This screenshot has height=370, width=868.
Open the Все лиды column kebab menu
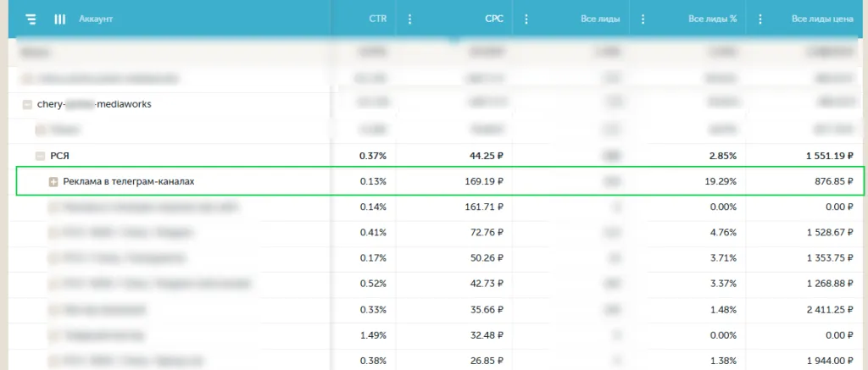click(526, 19)
